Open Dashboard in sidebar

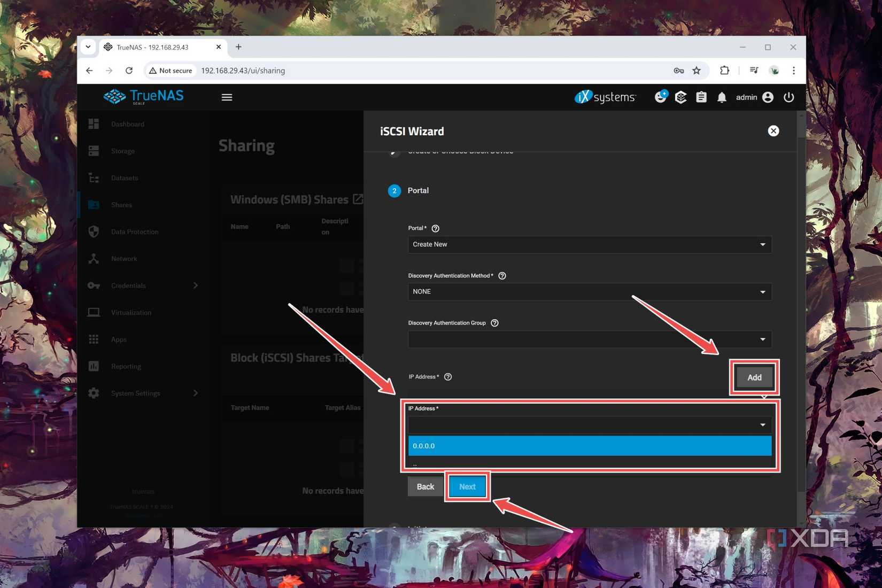point(128,124)
